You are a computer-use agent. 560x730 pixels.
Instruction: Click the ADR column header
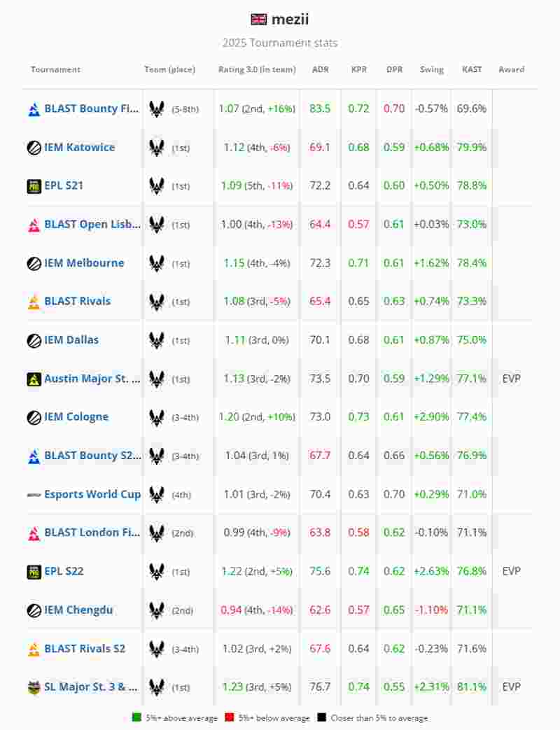[x=320, y=69]
